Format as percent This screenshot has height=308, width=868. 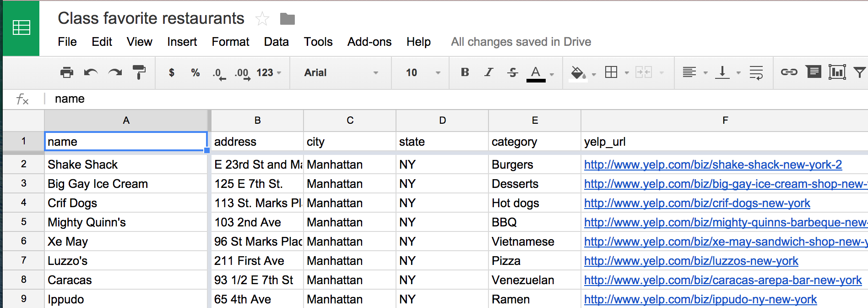[x=195, y=72]
